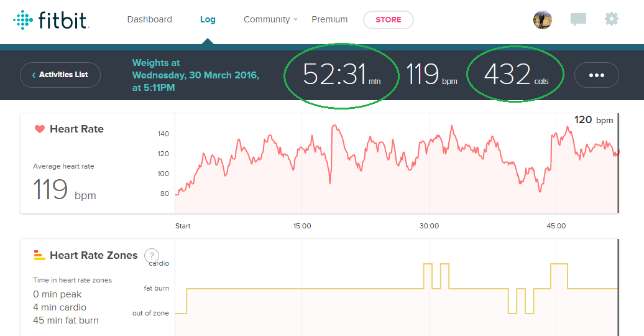This screenshot has height=336, width=644.
Task: Click the Heart Rate heart icon
Action: pos(40,129)
